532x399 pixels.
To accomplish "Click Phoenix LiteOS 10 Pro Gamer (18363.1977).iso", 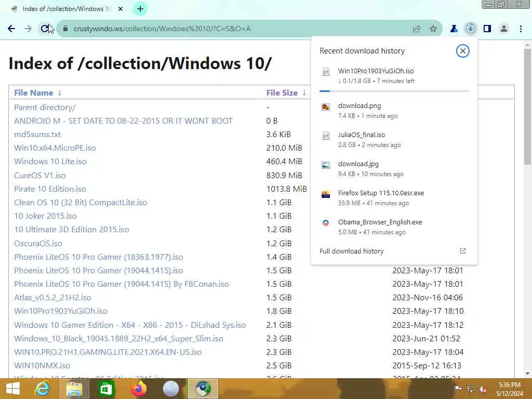I will point(98,257).
